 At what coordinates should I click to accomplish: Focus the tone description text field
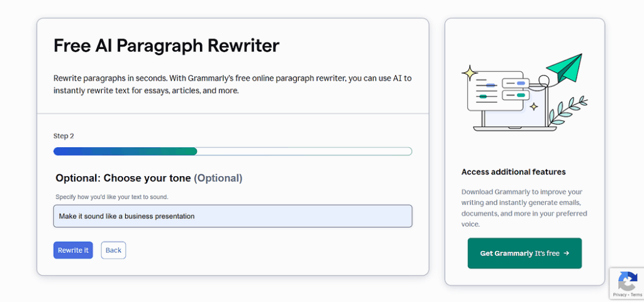pyautogui.click(x=233, y=216)
